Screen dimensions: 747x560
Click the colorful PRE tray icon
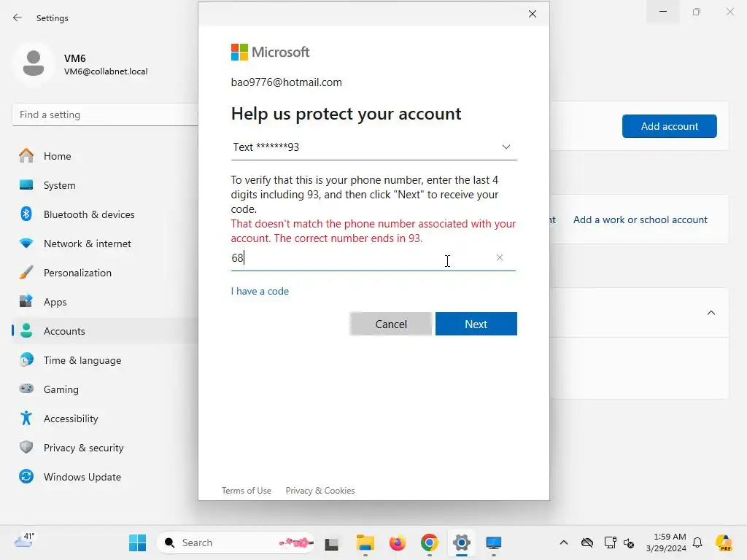click(724, 542)
